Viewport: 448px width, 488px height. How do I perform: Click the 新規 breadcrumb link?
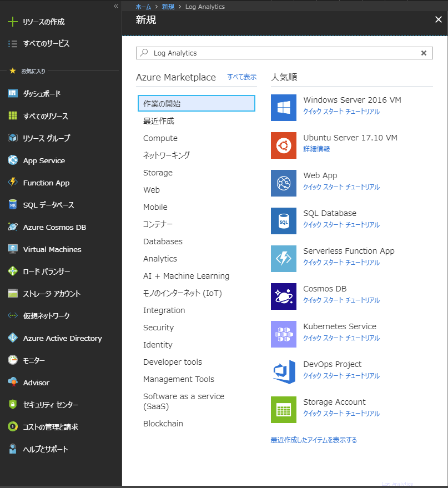(x=168, y=7)
